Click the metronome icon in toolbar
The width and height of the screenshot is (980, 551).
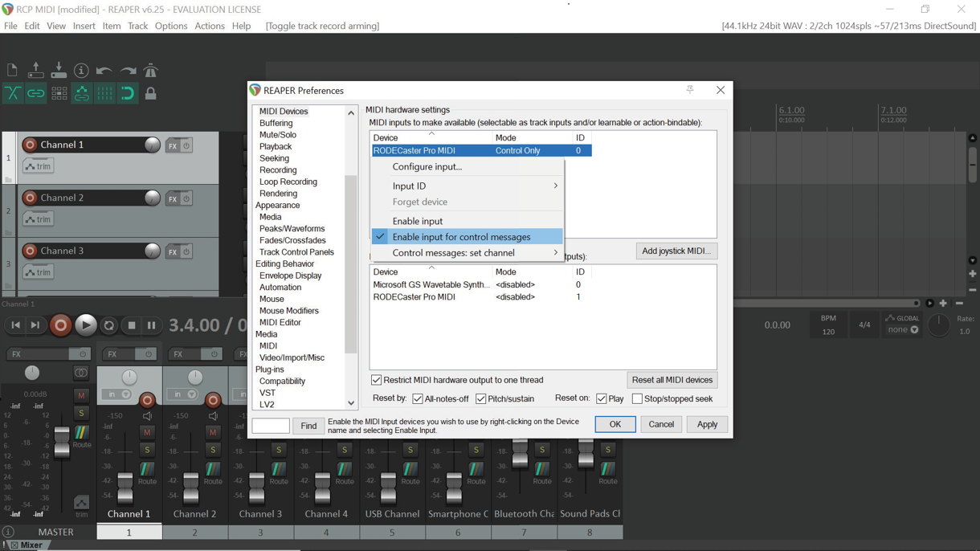click(150, 71)
